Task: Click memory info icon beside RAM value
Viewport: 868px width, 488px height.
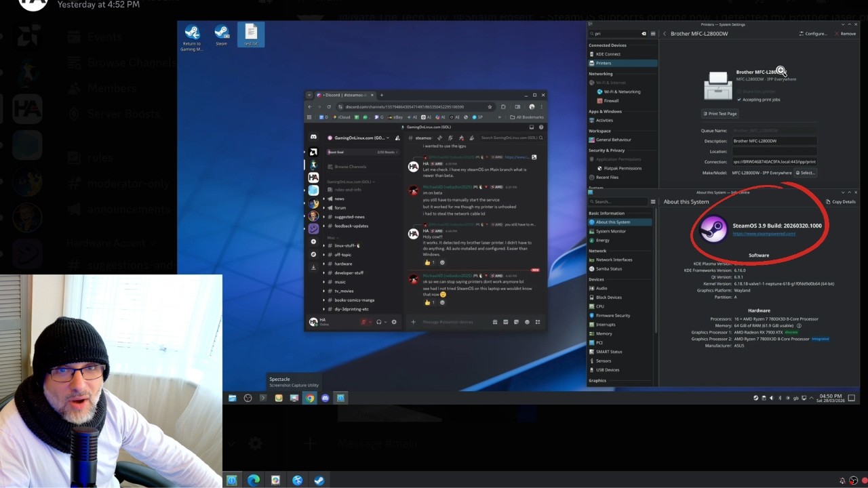Action: [799, 325]
